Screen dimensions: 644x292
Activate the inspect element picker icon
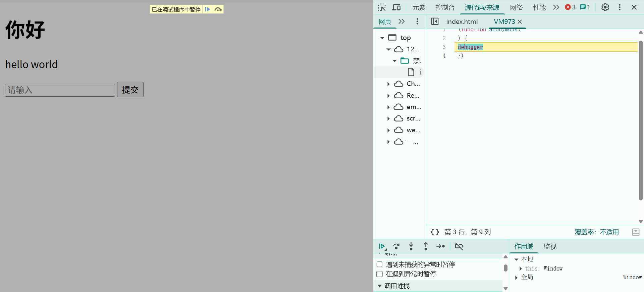coord(382,7)
